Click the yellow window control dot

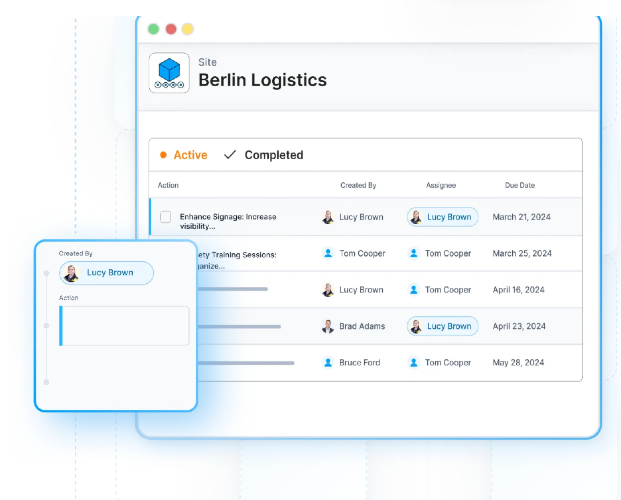click(x=188, y=29)
